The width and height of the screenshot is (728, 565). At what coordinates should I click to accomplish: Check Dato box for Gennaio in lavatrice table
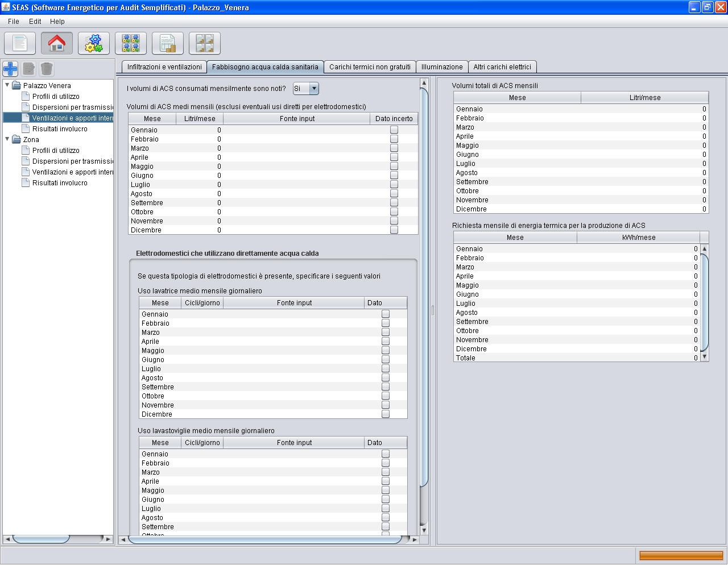[386, 314]
